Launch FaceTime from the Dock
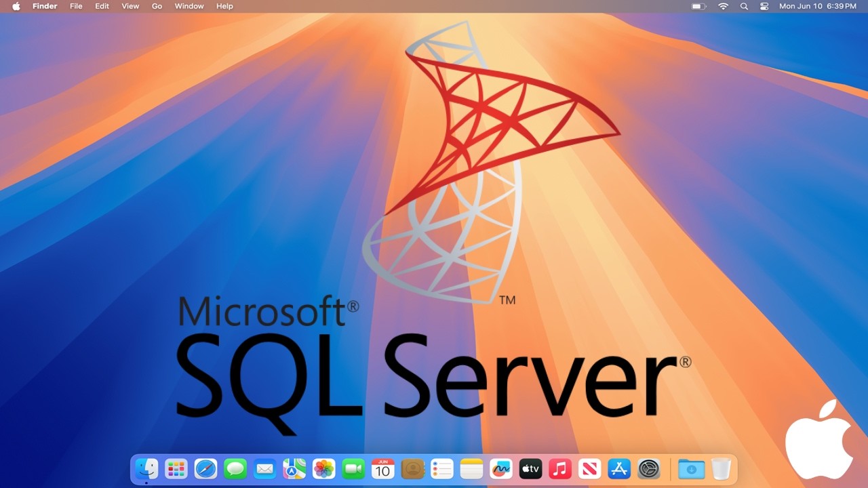 pos(353,468)
